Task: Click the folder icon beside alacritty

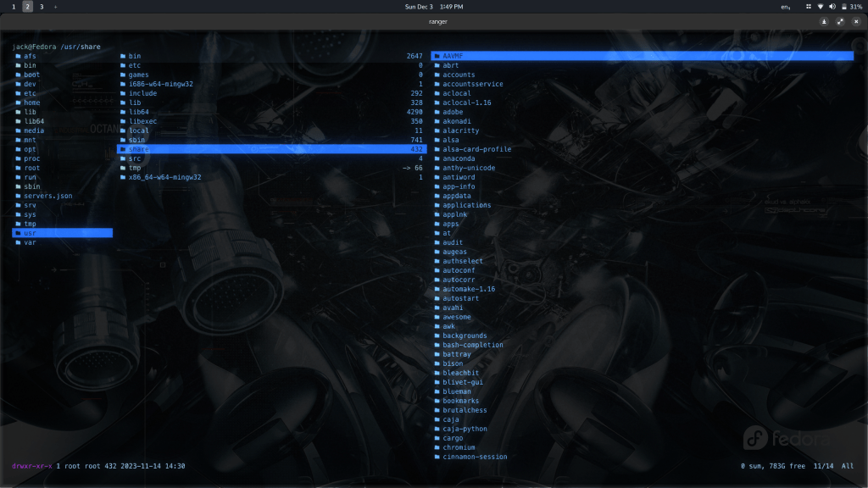Action: 437,130
